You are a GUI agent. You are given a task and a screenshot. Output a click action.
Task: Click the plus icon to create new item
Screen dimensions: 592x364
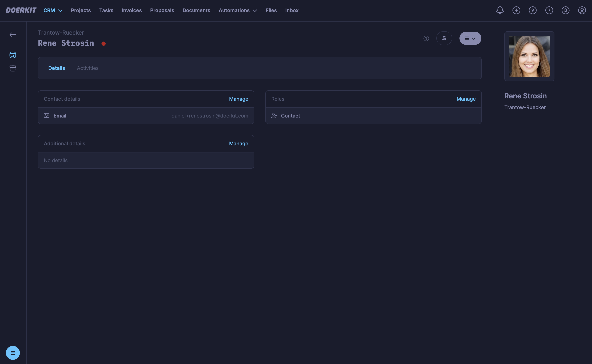tap(516, 10)
